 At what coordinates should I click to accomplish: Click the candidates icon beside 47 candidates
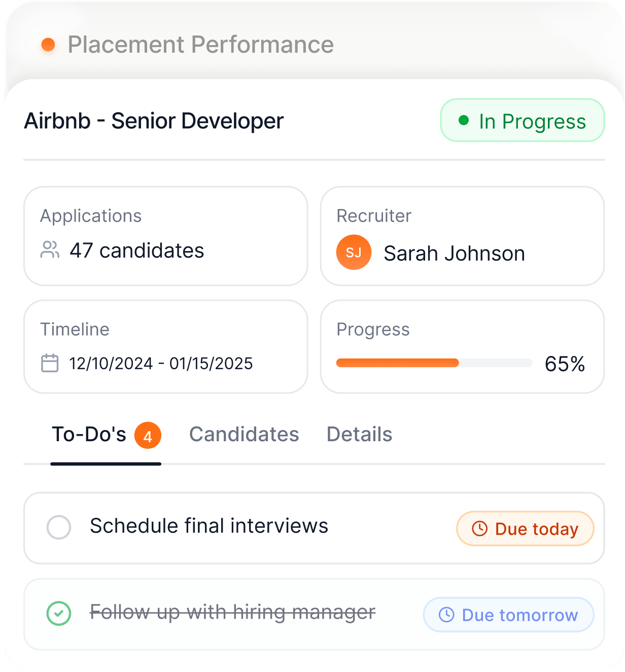click(x=50, y=250)
